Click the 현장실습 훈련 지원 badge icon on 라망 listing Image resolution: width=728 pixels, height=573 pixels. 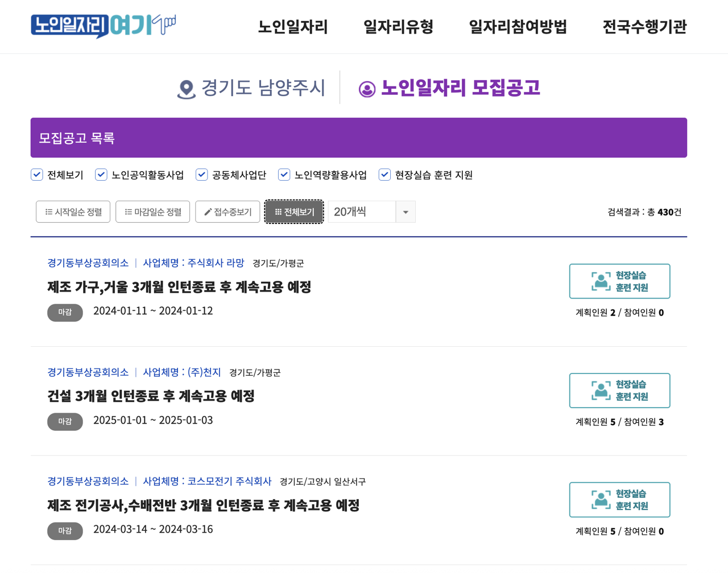tap(600, 281)
